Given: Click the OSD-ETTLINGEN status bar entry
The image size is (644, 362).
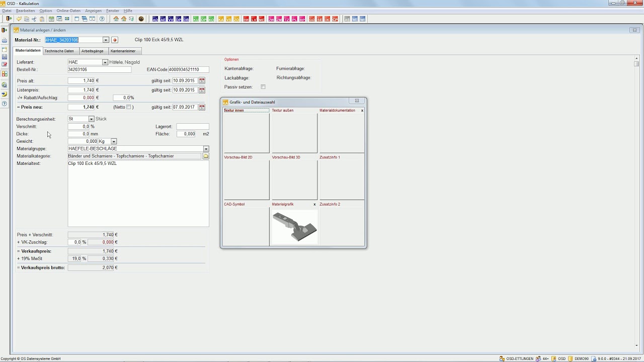Looking at the screenshot, I should click(x=516, y=358).
